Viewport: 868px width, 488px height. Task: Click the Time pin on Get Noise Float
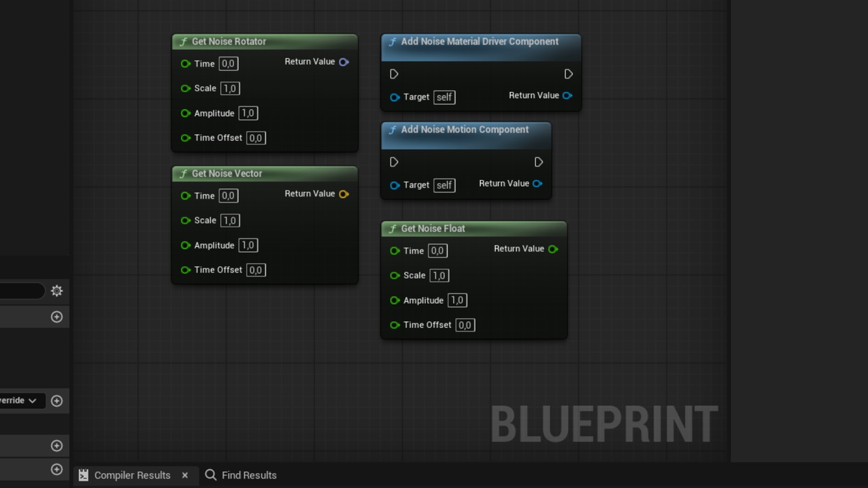(395, 251)
